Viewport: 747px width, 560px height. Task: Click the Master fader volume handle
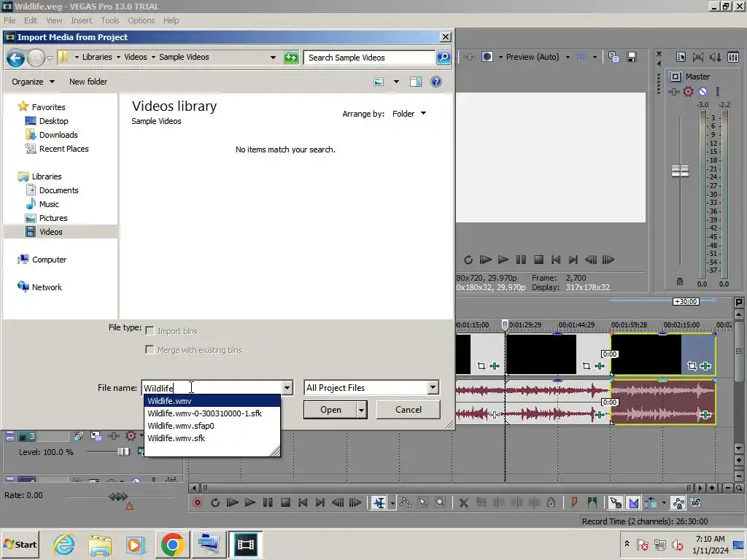680,171
